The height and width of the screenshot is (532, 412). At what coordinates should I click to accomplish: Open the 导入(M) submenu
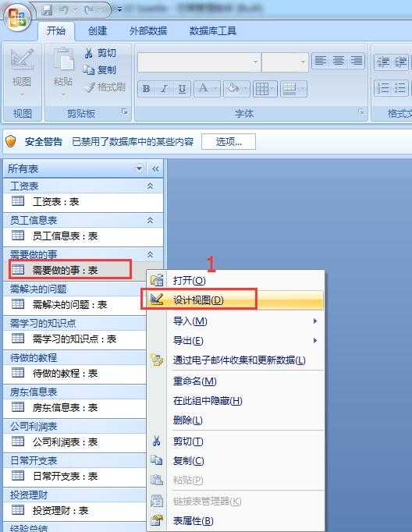click(236, 321)
